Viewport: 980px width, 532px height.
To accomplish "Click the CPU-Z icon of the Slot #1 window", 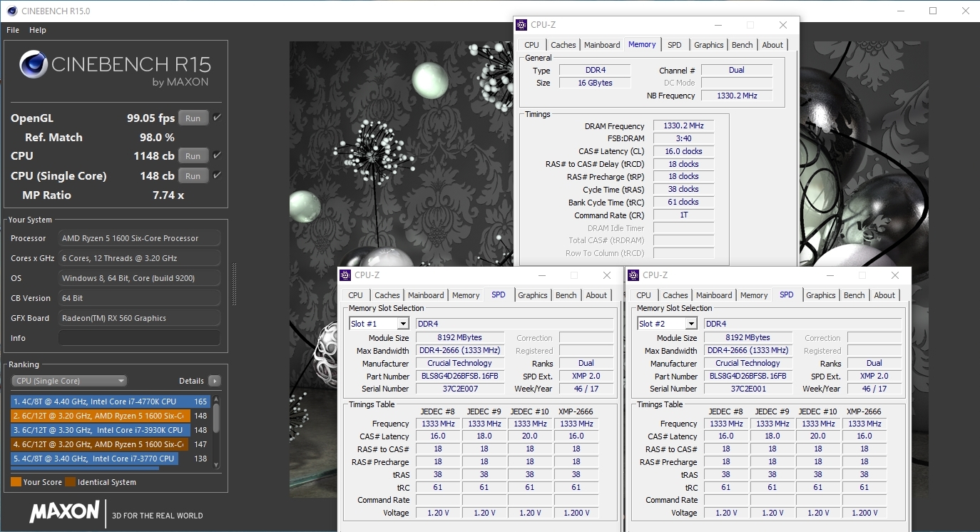I will (346, 275).
